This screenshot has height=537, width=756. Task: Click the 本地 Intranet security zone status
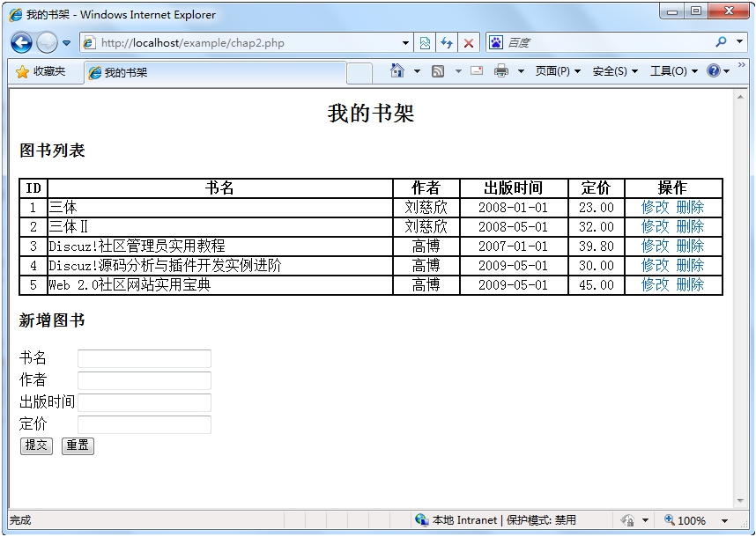[495, 520]
